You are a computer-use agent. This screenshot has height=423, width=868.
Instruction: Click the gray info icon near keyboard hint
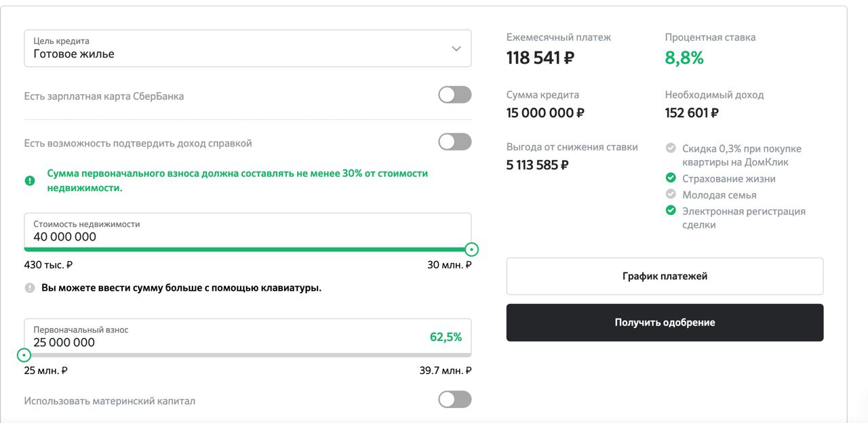29,288
